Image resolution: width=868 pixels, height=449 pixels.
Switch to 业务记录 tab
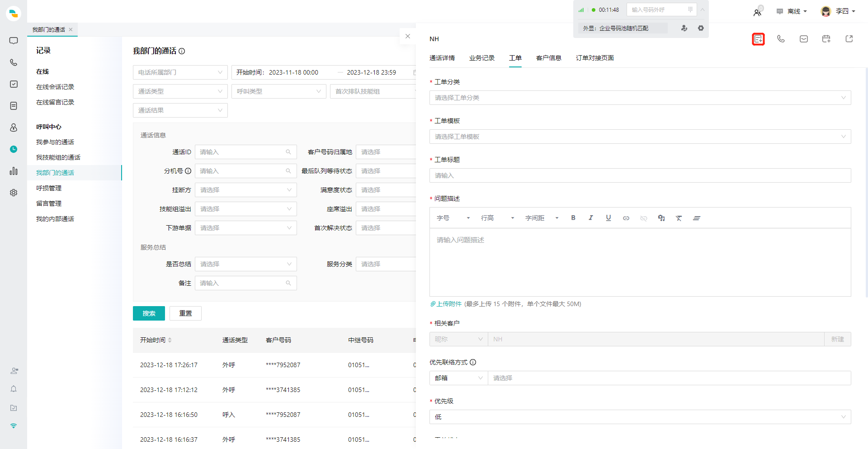[x=482, y=58]
